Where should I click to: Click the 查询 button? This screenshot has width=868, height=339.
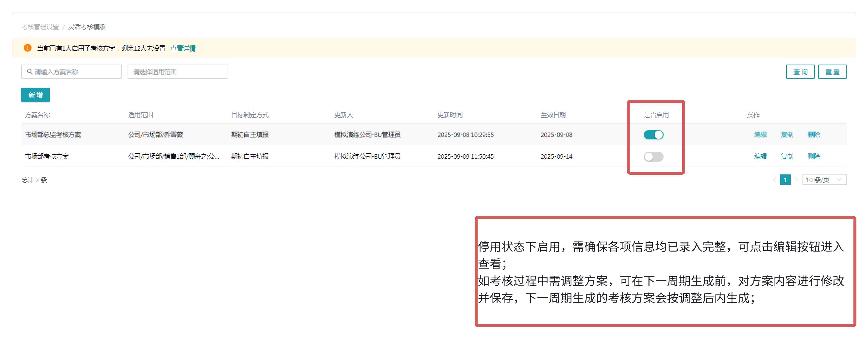tap(800, 72)
